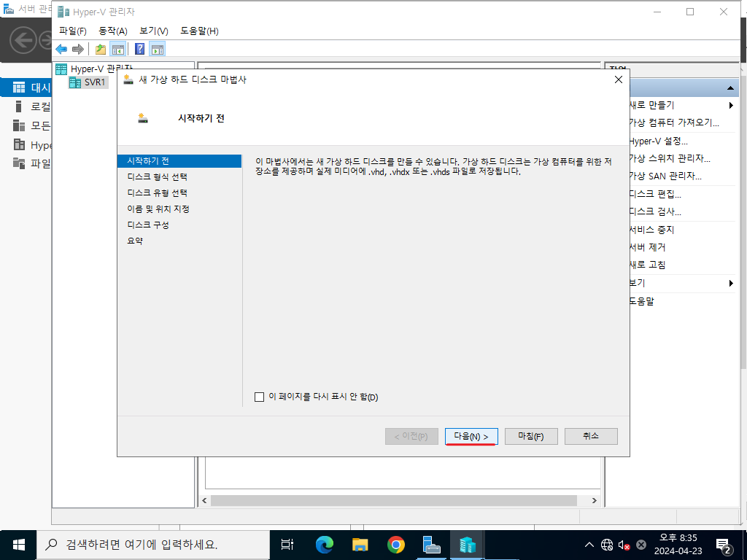Show hidden system tray icons
This screenshot has height=560, width=747.
pos(589,545)
